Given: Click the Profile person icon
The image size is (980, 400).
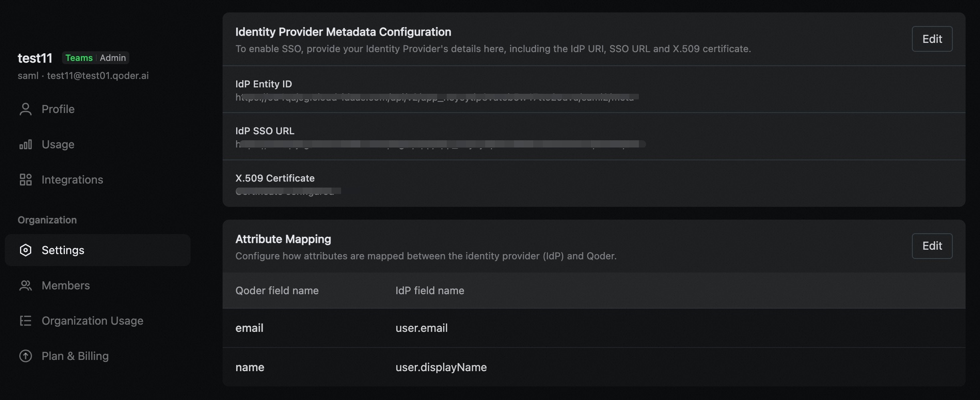Looking at the screenshot, I should 26,109.
